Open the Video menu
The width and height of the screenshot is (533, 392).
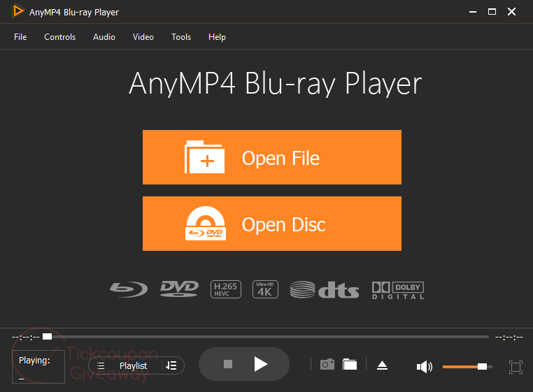143,37
